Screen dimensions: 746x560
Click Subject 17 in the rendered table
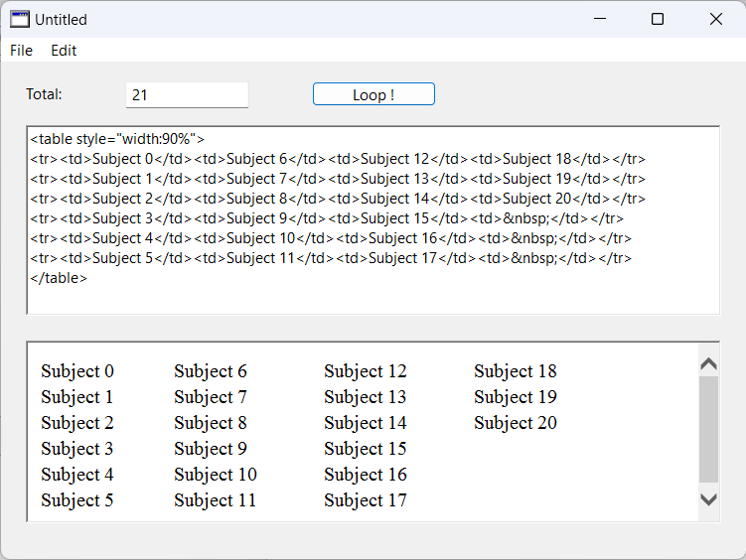click(366, 500)
